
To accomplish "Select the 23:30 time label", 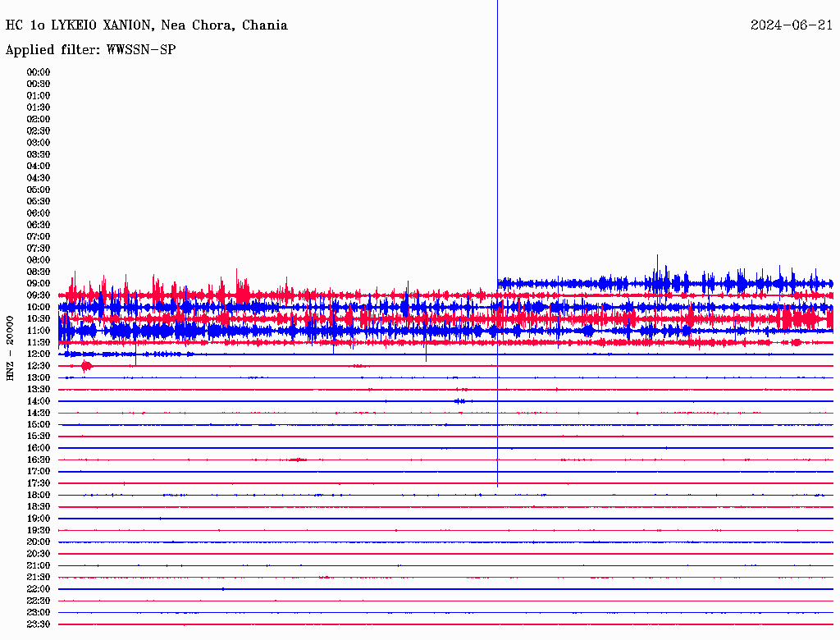I will pyautogui.click(x=38, y=624).
